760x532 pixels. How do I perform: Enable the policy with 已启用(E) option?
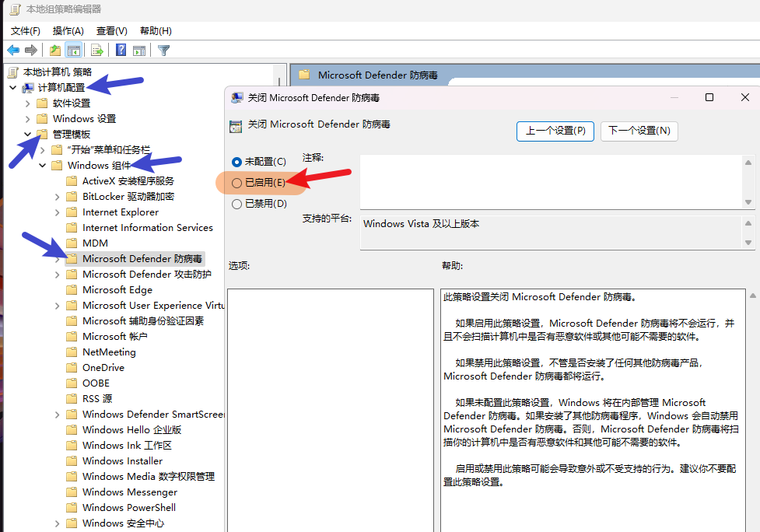(237, 183)
